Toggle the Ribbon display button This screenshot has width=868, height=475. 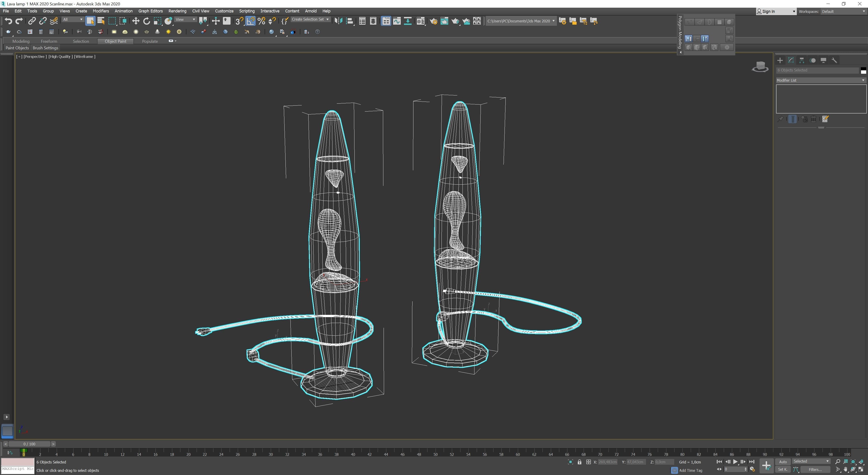pyautogui.click(x=386, y=21)
